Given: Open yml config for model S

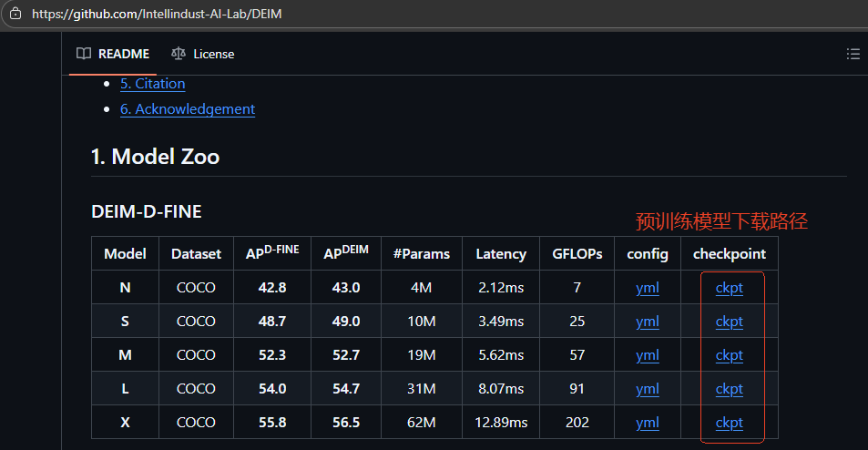Looking at the screenshot, I should tap(647, 322).
